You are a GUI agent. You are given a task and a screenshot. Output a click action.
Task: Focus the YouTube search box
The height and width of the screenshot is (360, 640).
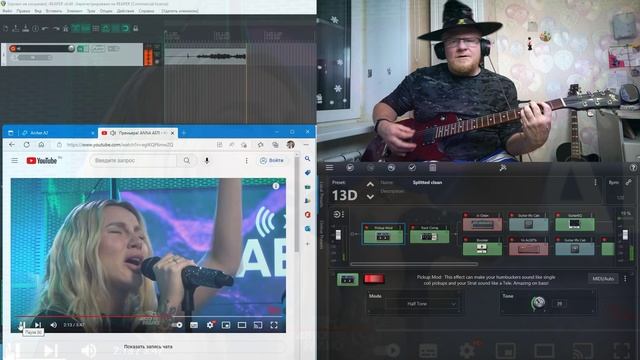pyautogui.click(x=134, y=160)
